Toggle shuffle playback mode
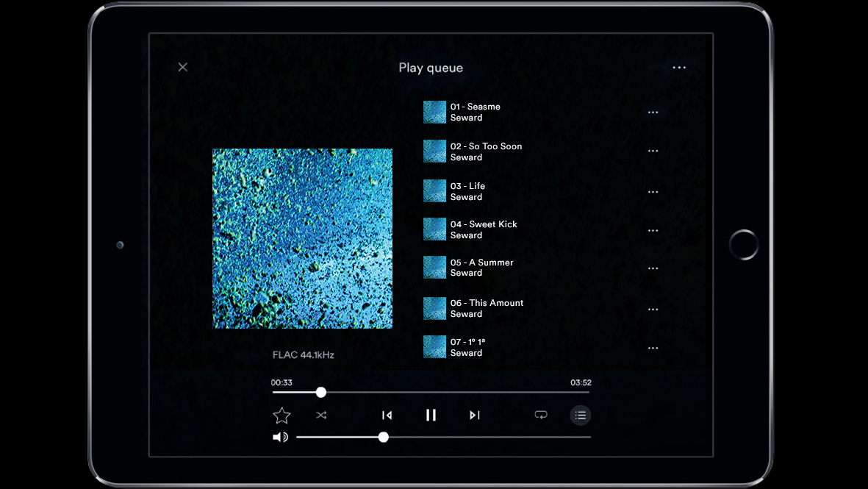This screenshot has height=489, width=868. coord(321,415)
